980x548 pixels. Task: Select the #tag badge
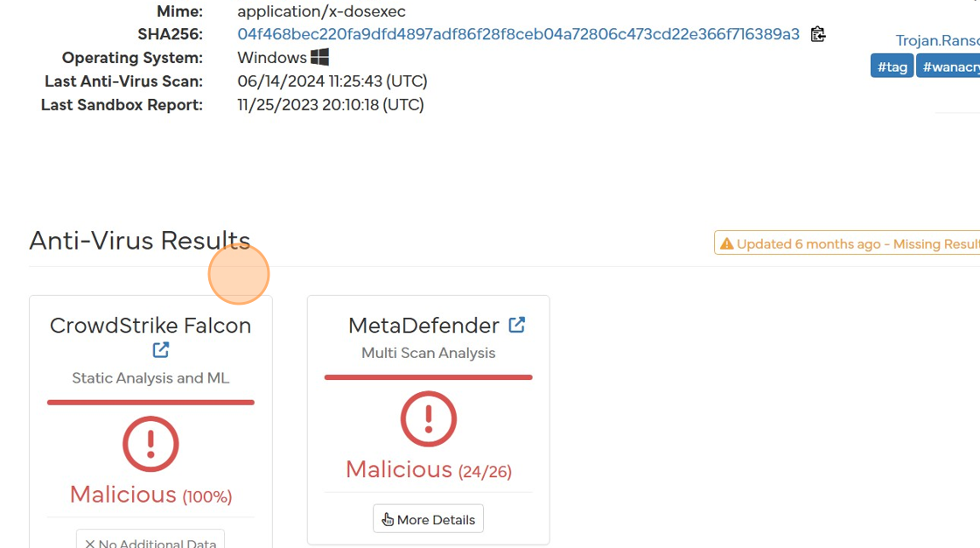tap(892, 67)
